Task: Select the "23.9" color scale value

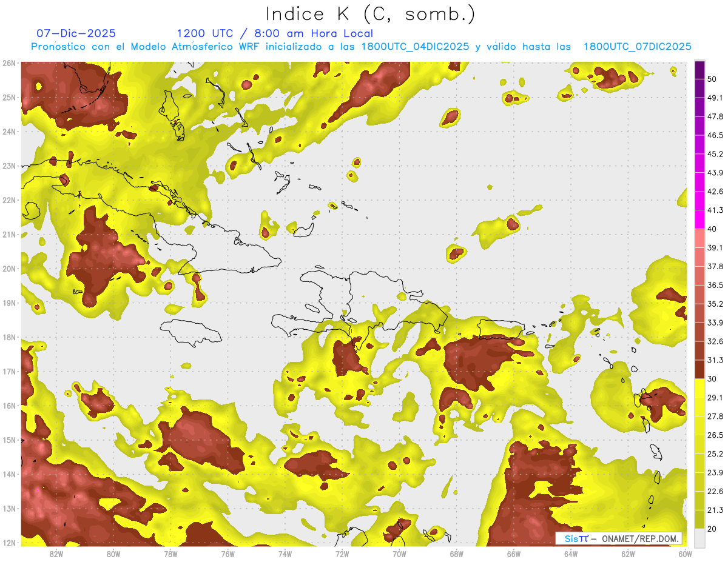Action: pos(715,472)
